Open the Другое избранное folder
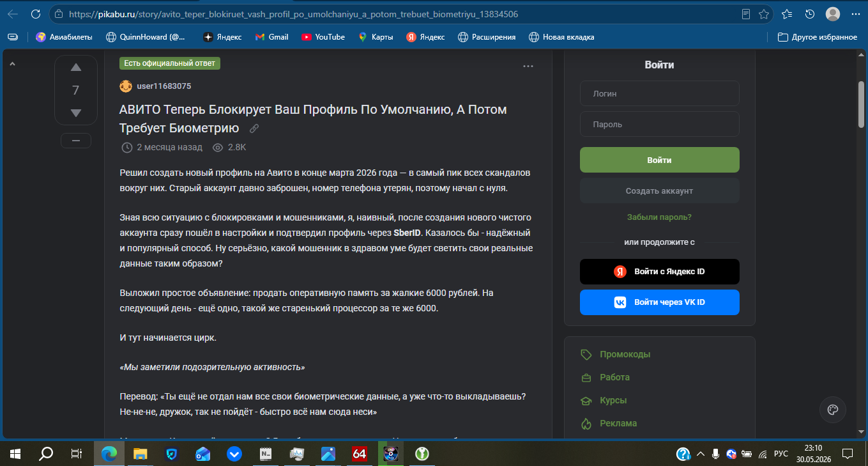This screenshot has width=868, height=466. (817, 37)
